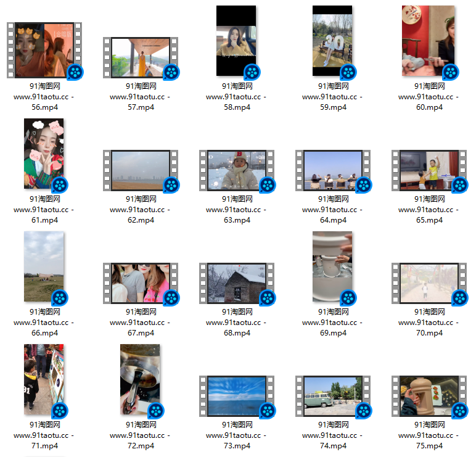
Task: Select the 56.mp4 video thumbnail
Action: pyautogui.click(x=44, y=50)
